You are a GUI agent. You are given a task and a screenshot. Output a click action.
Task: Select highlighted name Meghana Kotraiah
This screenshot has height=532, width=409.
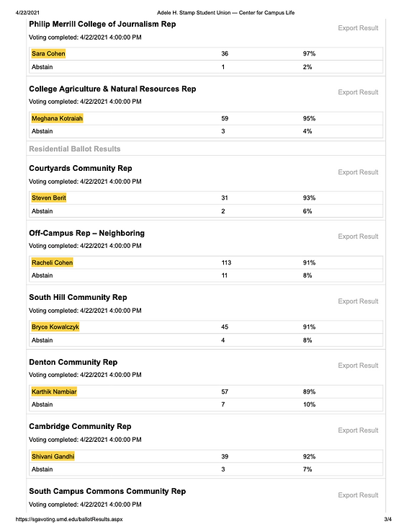[58, 118]
